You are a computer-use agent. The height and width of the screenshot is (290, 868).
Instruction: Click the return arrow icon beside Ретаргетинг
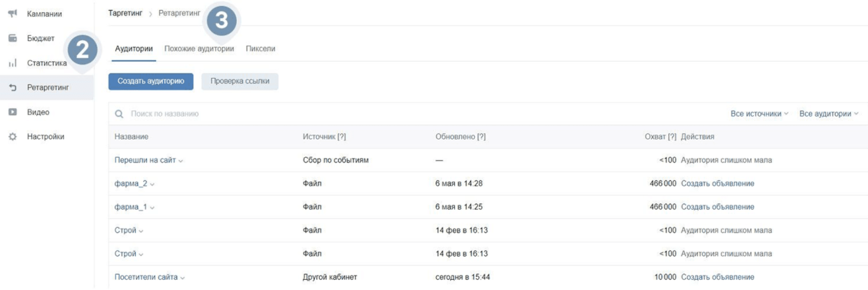click(13, 87)
